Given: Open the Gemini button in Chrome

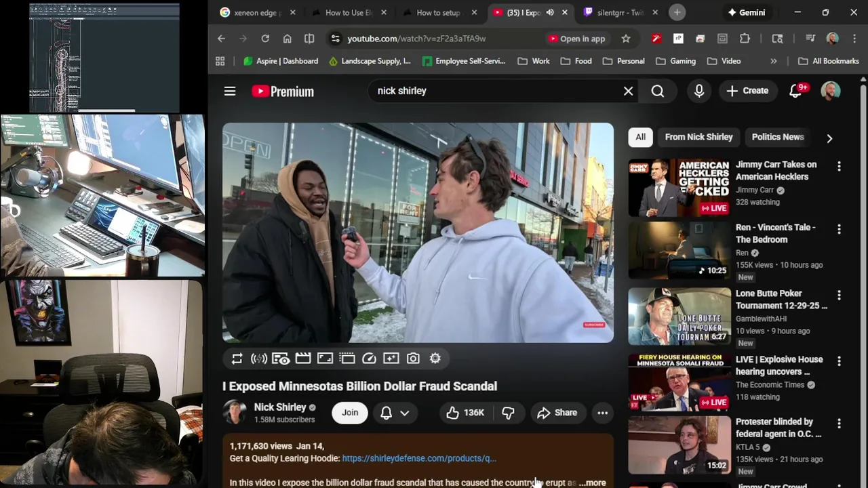Looking at the screenshot, I should point(746,12).
